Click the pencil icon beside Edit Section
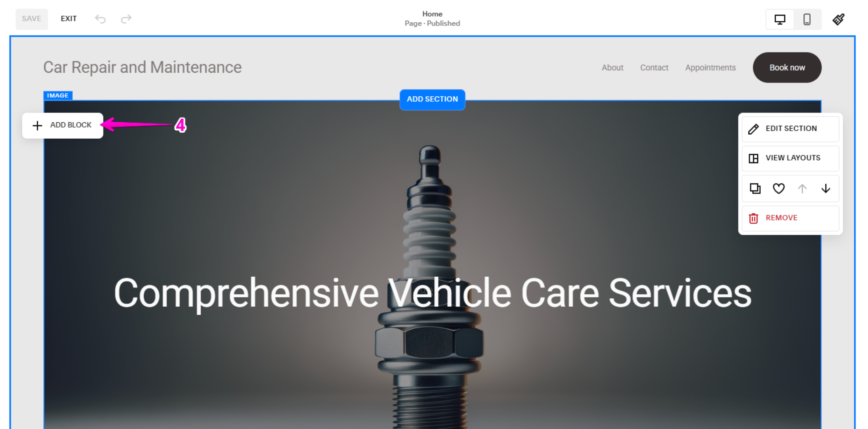This screenshot has height=429, width=868. [x=753, y=129]
